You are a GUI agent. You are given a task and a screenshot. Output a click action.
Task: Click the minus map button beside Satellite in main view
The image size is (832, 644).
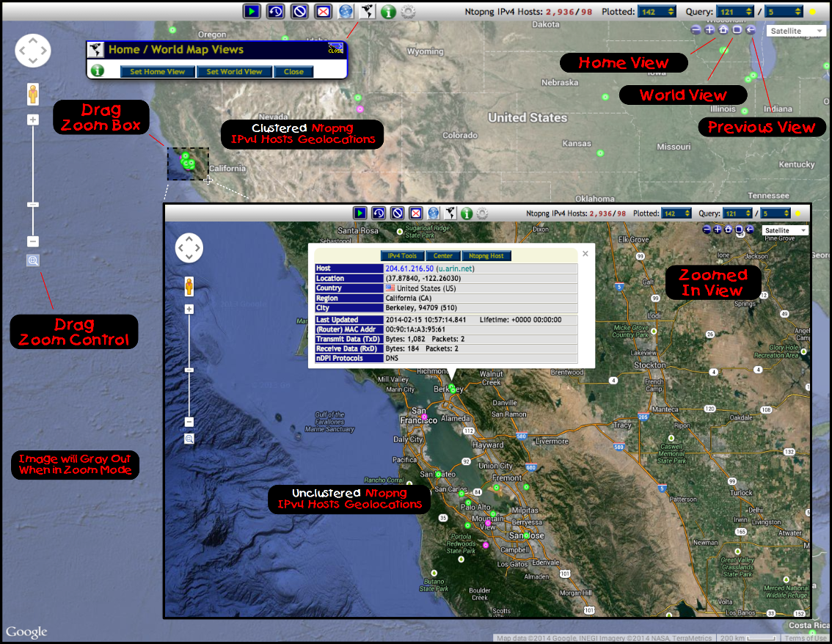(696, 30)
